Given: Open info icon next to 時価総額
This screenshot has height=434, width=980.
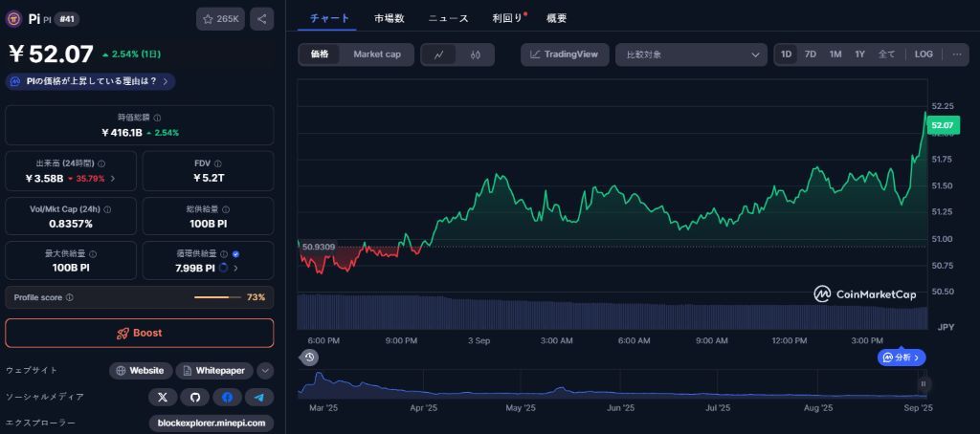Looking at the screenshot, I should tap(158, 118).
